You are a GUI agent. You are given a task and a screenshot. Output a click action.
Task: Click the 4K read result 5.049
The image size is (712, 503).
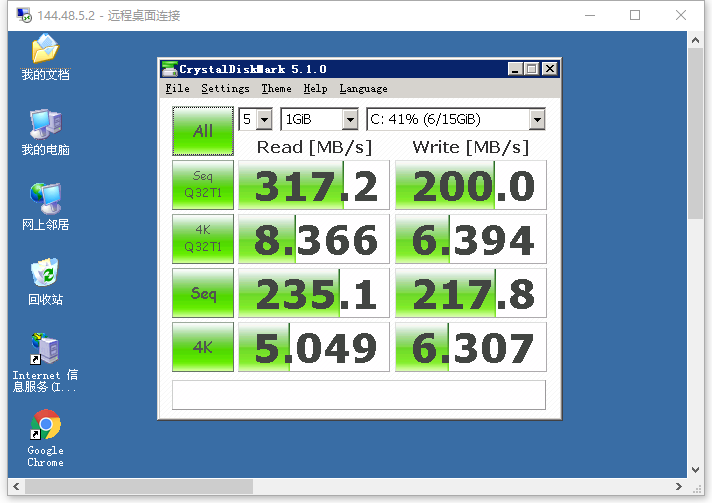tap(314, 347)
